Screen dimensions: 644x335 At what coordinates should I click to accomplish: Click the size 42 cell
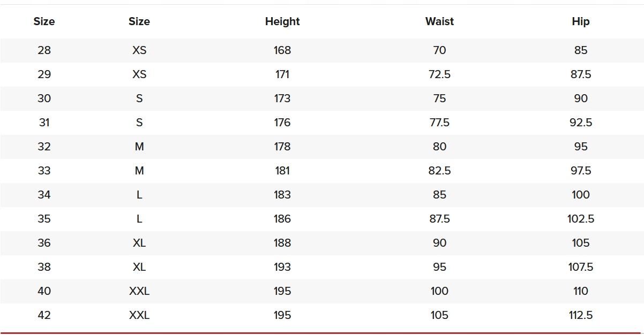pos(44,315)
